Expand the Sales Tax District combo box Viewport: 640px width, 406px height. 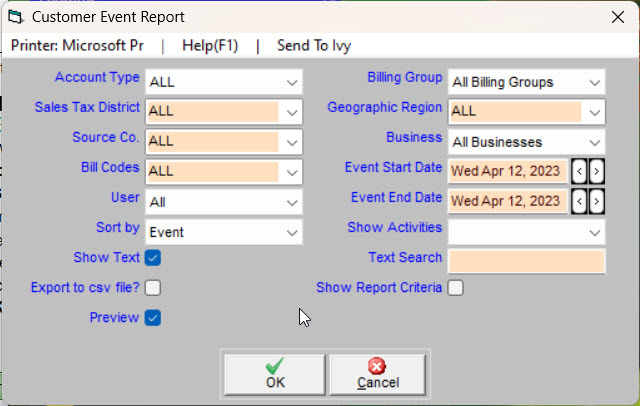coord(224,112)
